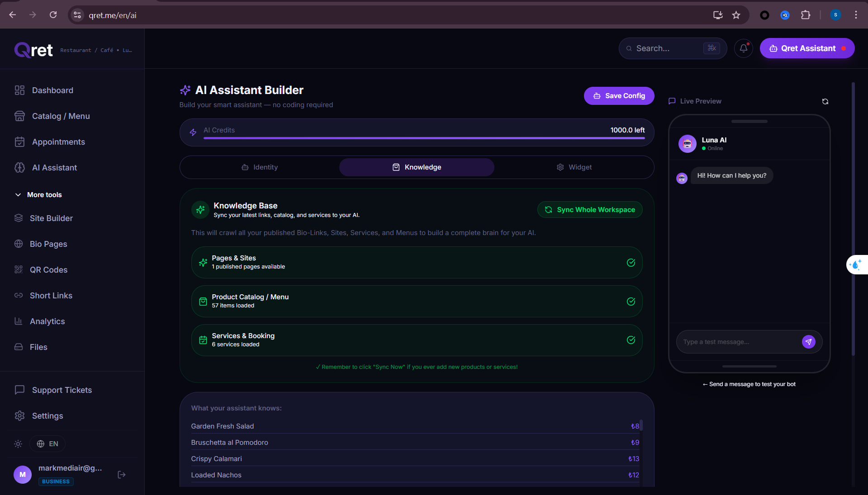Click the AI Assistant Builder sparkle icon
The height and width of the screenshot is (495, 868).
tap(185, 90)
